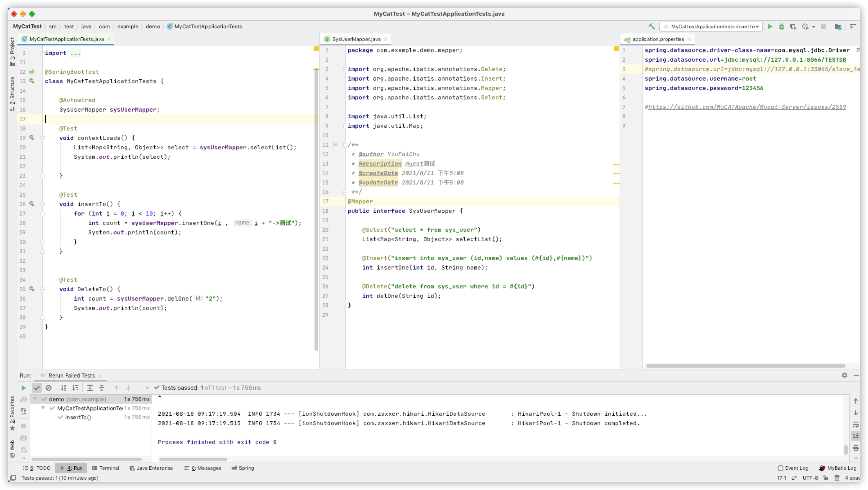This screenshot has height=490, width=868.
Task: Toggle Show Passed tests checkmark
Action: tap(37, 388)
